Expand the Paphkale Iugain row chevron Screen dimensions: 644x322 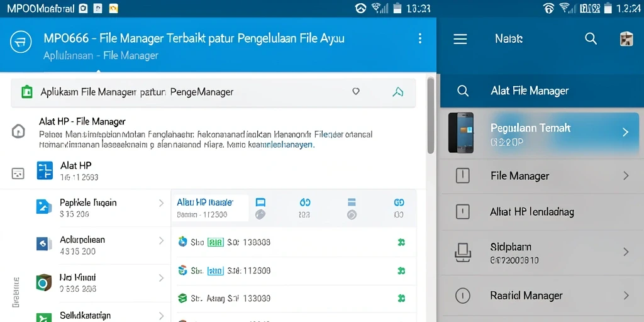pos(161,203)
